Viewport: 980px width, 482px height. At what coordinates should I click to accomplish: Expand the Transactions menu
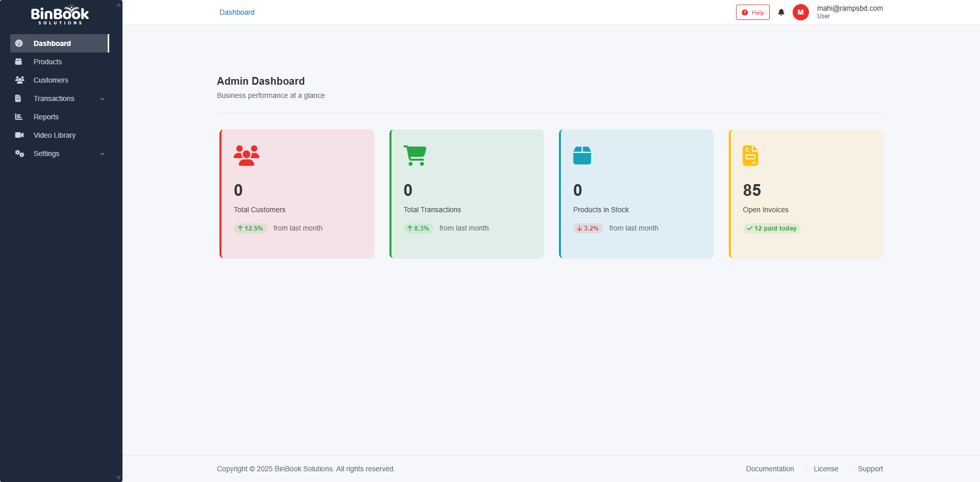[x=54, y=98]
